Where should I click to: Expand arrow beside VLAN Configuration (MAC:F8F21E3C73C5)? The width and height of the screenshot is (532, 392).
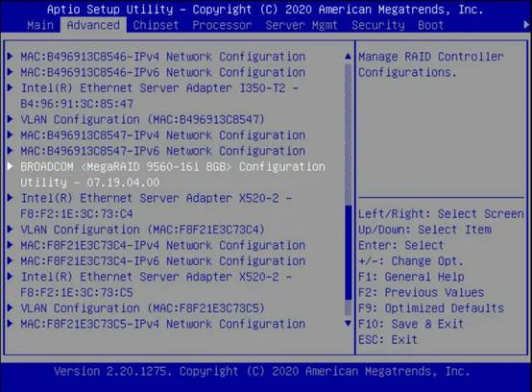click(x=11, y=307)
